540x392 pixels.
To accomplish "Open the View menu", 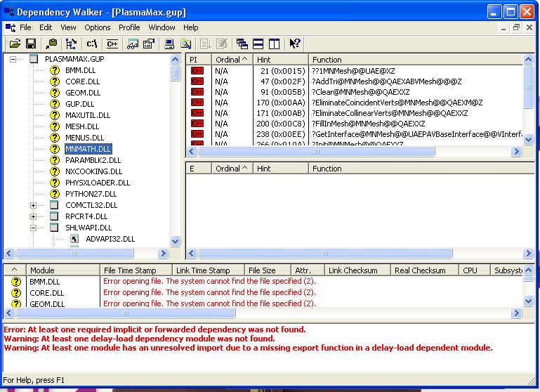I will 68,27.
